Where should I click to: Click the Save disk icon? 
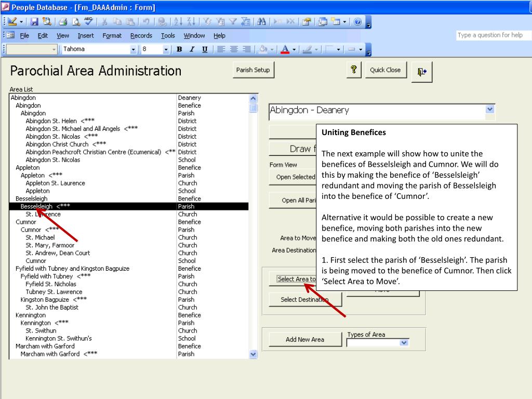coord(34,22)
